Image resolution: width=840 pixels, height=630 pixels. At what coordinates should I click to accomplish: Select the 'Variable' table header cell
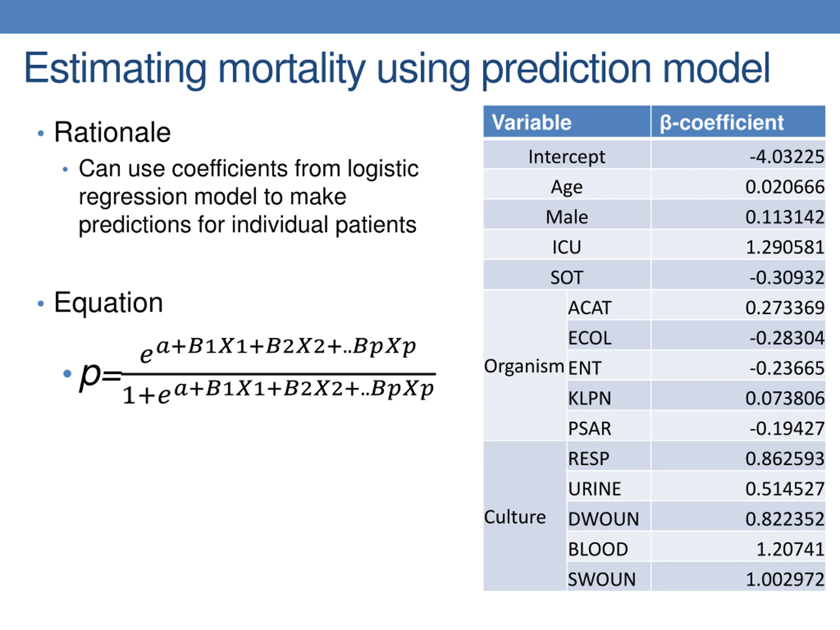click(567, 121)
